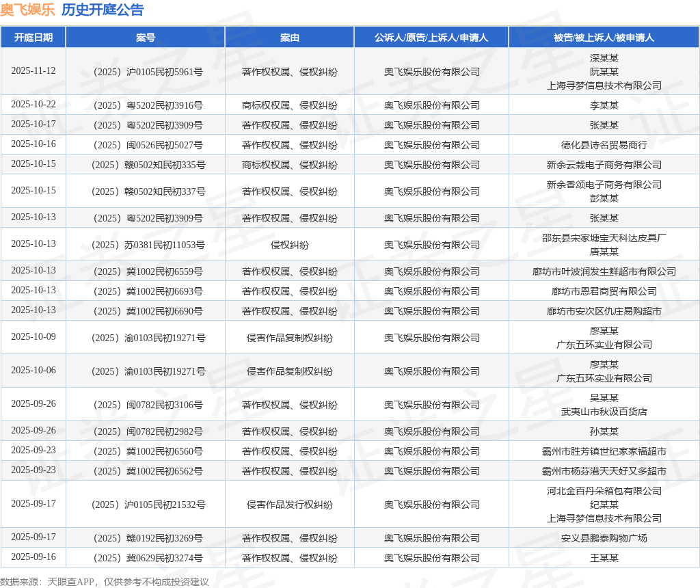Click the 侵害作品发行权纠纷 cause cell
This screenshot has width=700, height=588.
[x=290, y=505]
